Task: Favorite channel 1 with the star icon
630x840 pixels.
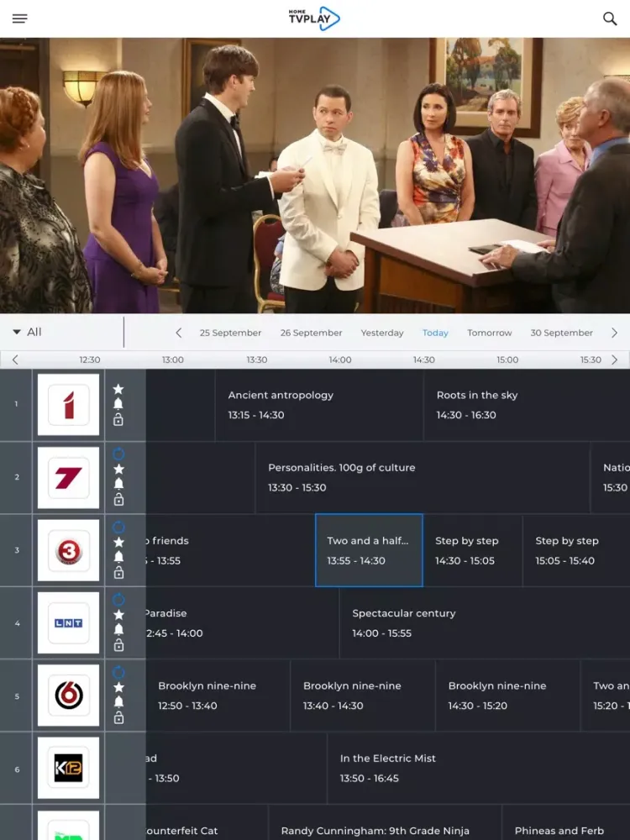Action: pyautogui.click(x=118, y=390)
